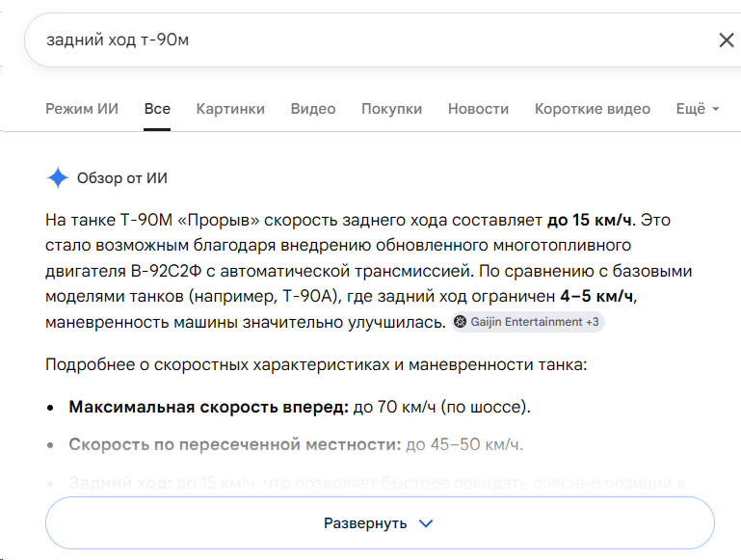Switch to 'Короткие видео' tab
The width and height of the screenshot is (741, 560).
coord(593,109)
